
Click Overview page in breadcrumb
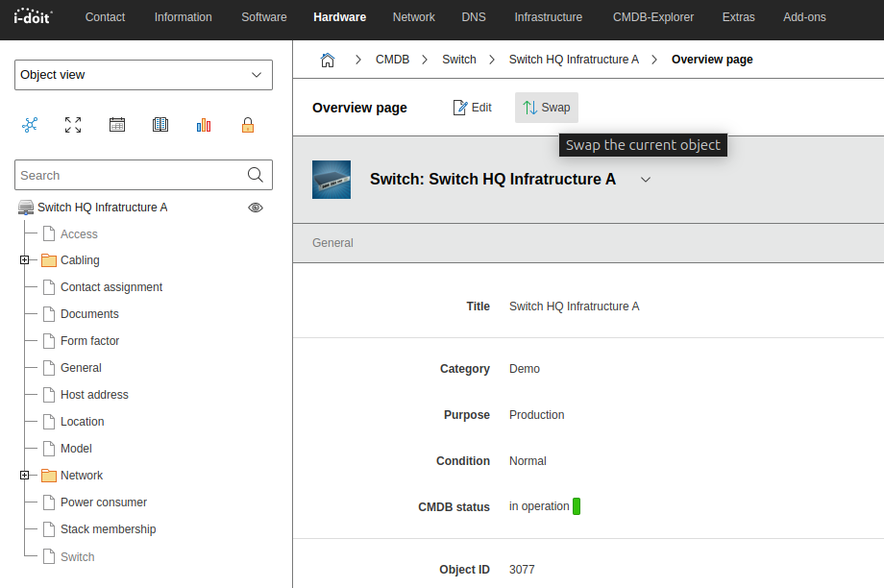(712, 60)
